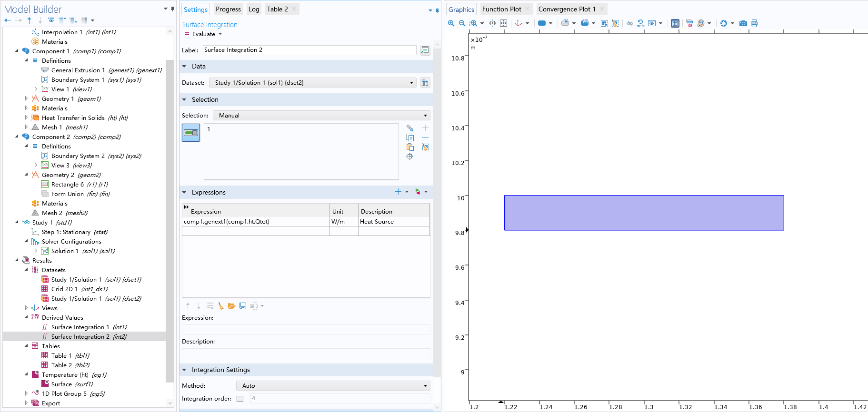868x412 pixels.
Task: Click Go to Source icon beside Dataset dropdown
Action: (425, 83)
